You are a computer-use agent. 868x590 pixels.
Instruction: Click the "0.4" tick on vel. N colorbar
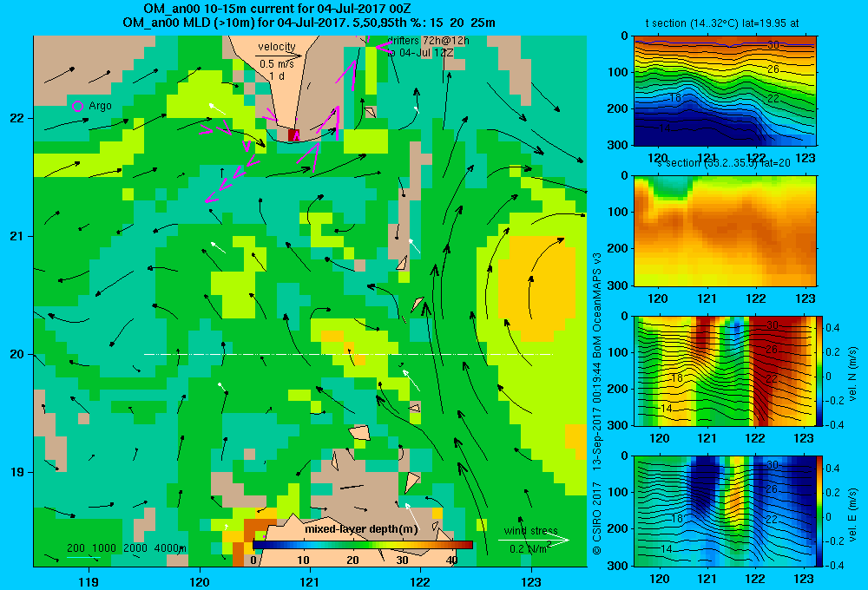tap(832, 328)
